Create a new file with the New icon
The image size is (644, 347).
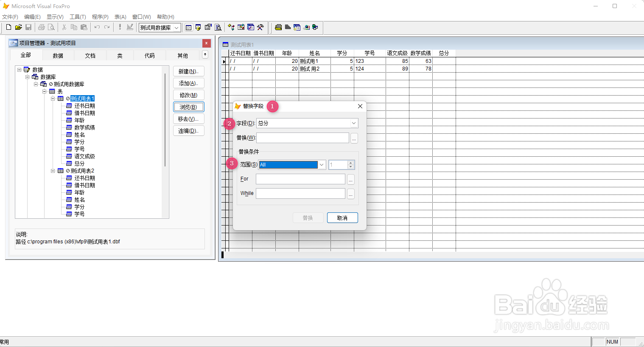[8, 27]
